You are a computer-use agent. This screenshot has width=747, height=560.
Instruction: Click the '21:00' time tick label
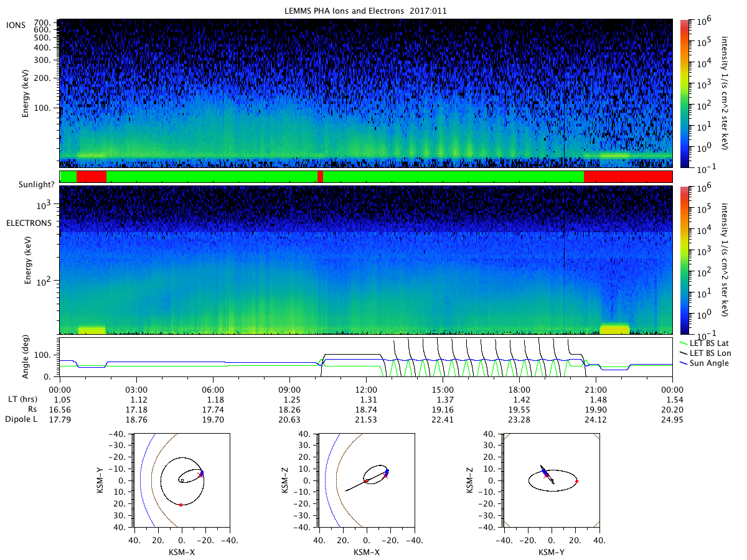[x=596, y=389]
